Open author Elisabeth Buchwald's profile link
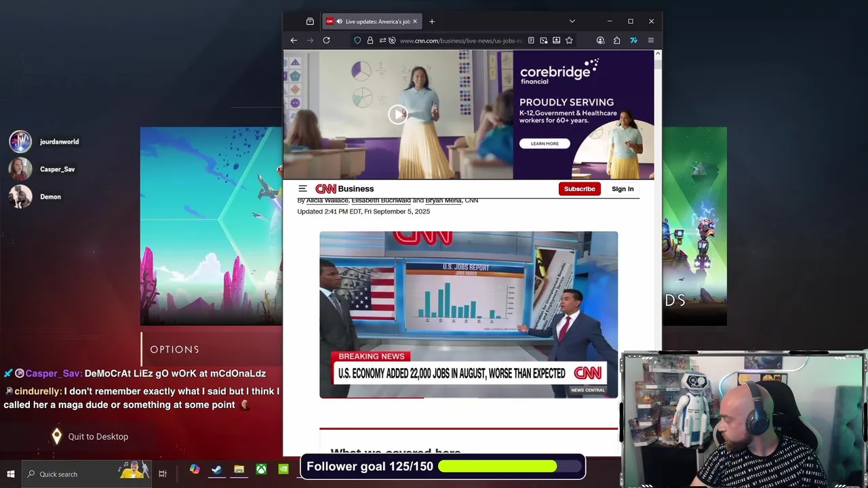The image size is (868, 488). (381, 201)
